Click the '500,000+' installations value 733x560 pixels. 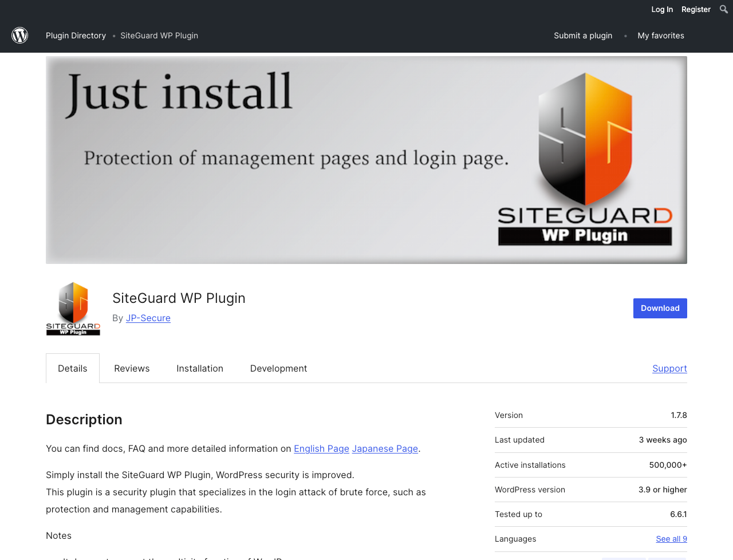668,465
